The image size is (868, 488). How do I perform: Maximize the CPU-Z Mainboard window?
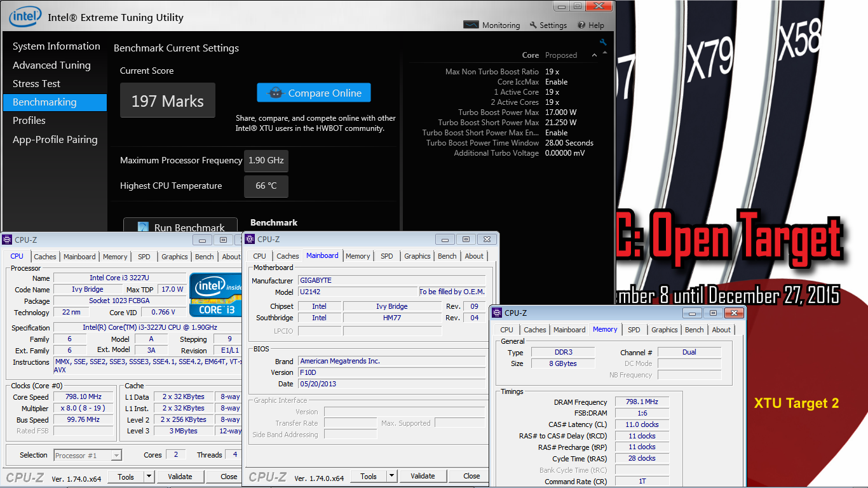click(x=466, y=240)
